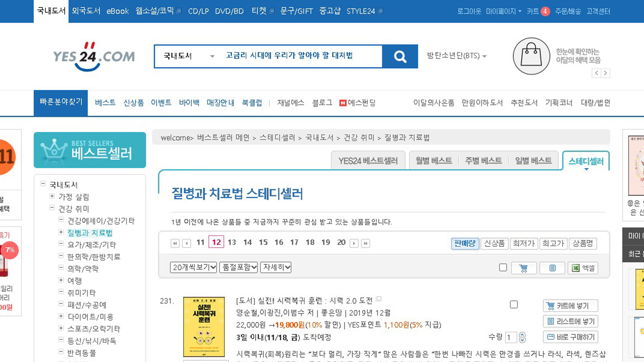Switch to the 월별 베스트 tab
The image size is (644, 362).
433,161
